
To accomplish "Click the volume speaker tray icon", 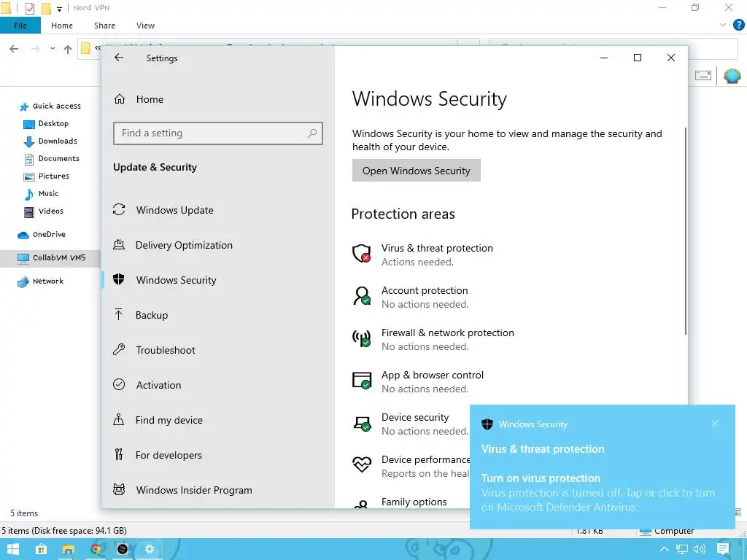I will click(700, 550).
